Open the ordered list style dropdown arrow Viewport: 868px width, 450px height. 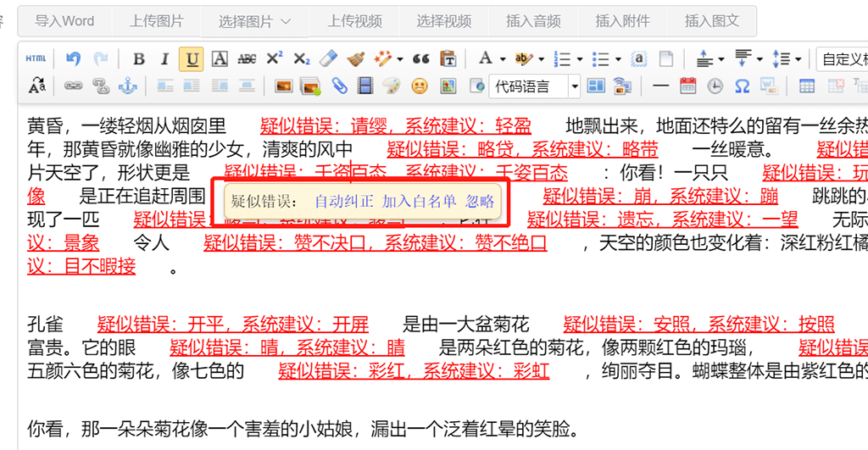point(580,59)
